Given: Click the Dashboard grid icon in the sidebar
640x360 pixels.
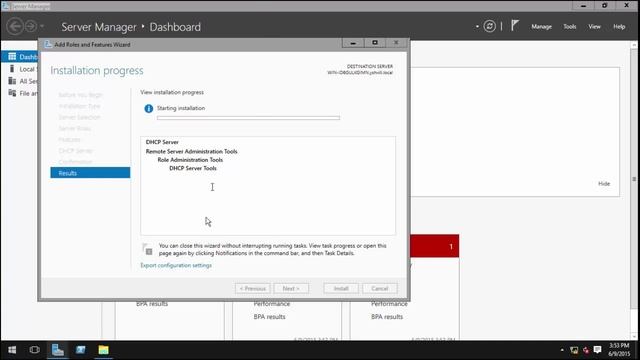Looking at the screenshot, I should (x=12, y=56).
